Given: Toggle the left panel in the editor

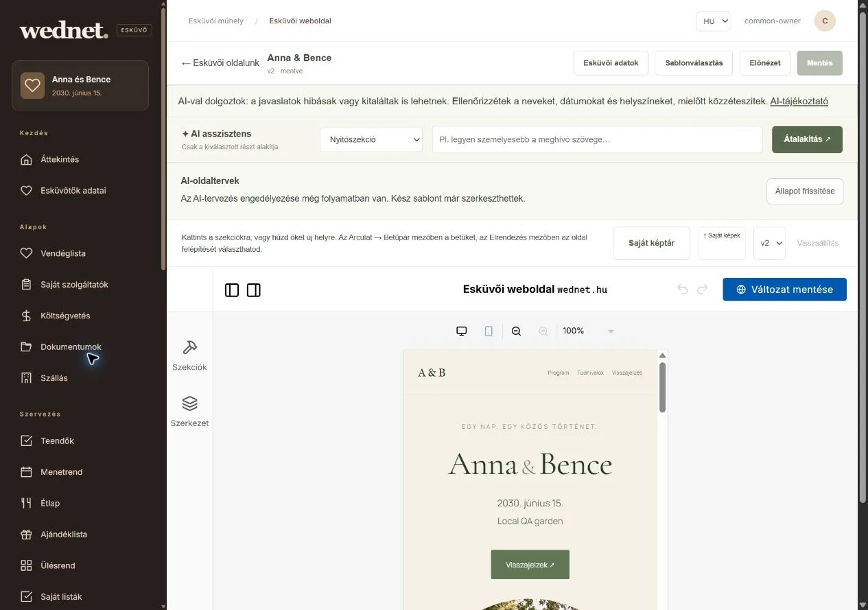Looking at the screenshot, I should coord(232,290).
